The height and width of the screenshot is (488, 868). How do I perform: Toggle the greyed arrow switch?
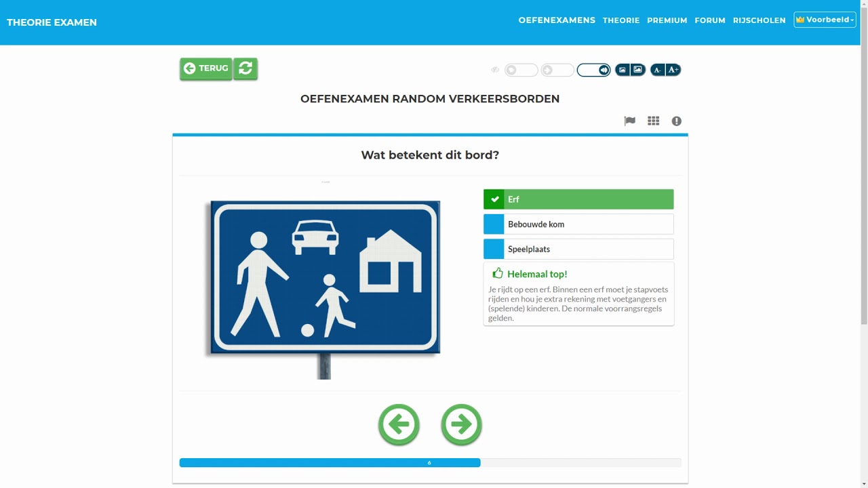pyautogui.click(x=557, y=70)
